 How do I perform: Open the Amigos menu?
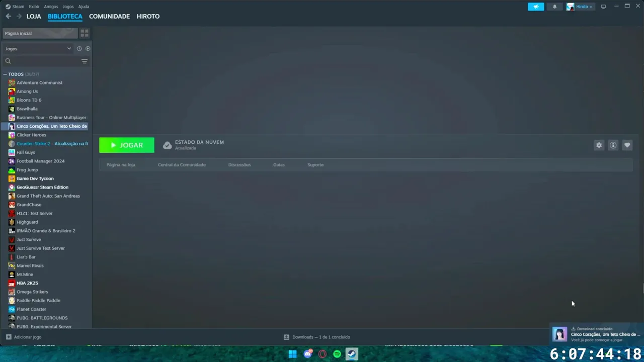coord(51,7)
